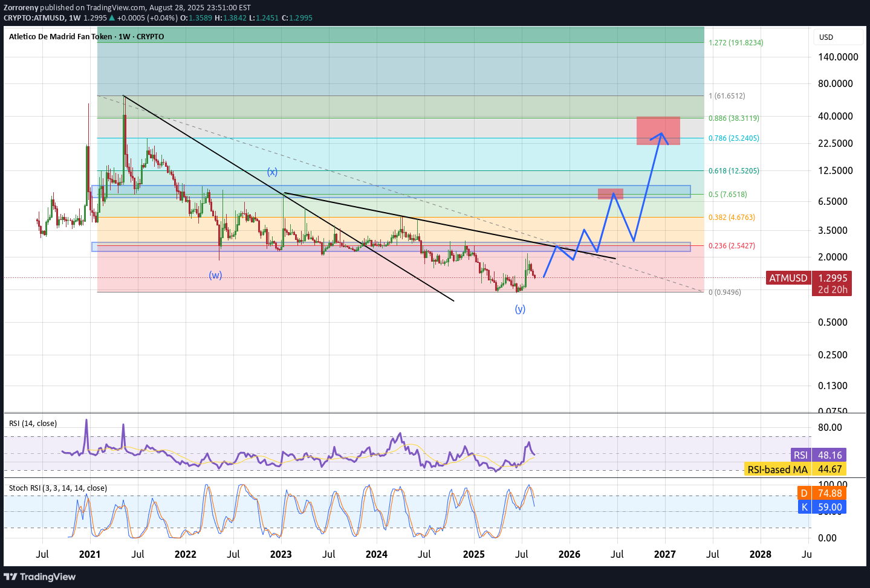
Task: Select the 0.886 (38.3119) Fibonacci label
Action: click(734, 118)
